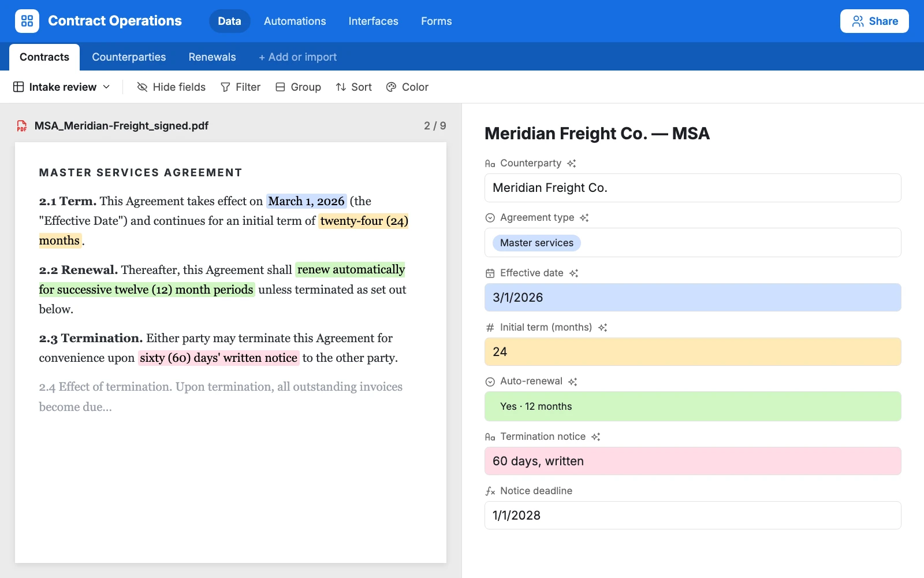The height and width of the screenshot is (578, 924).
Task: Open the Forms tab
Action: 437,21
